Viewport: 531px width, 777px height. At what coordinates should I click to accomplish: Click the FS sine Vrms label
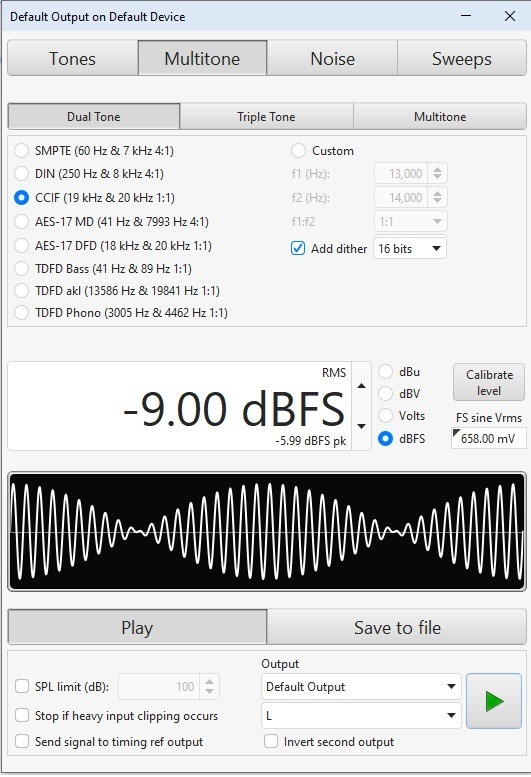point(488,417)
